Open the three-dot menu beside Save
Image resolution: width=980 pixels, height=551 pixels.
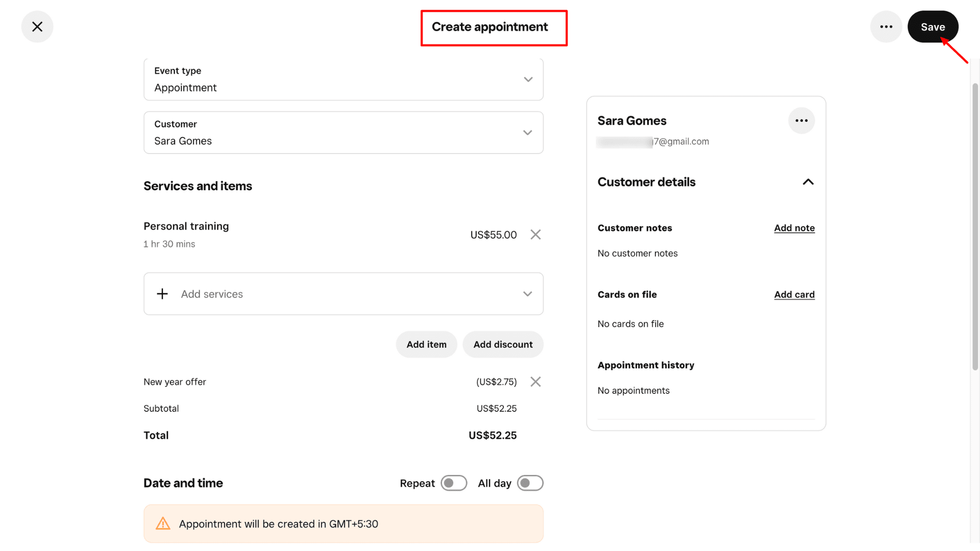click(886, 27)
